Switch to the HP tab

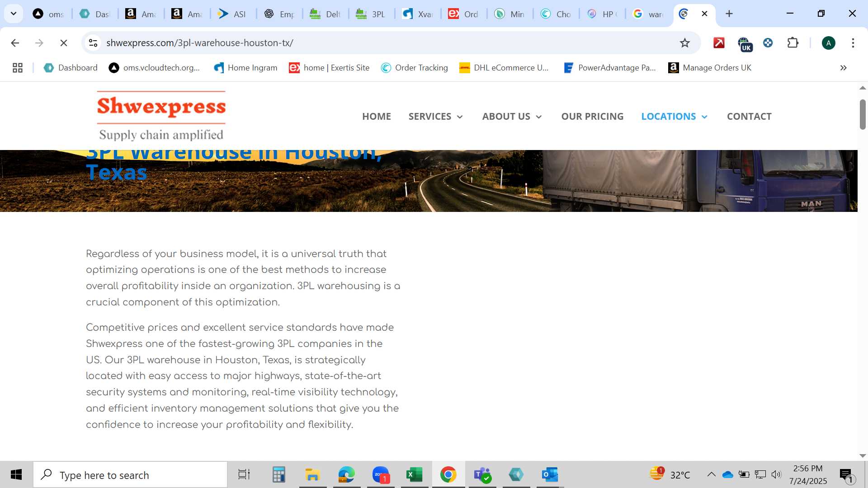(x=602, y=14)
